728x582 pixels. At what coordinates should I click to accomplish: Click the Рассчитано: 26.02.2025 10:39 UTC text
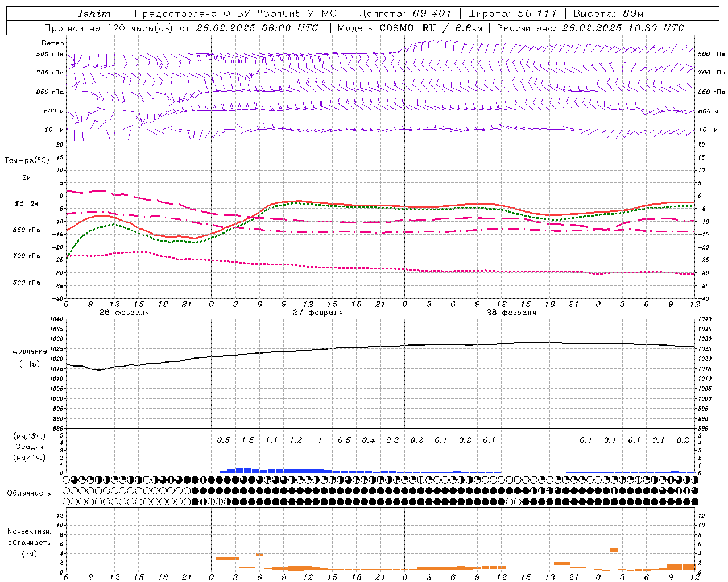pyautogui.click(x=590, y=28)
